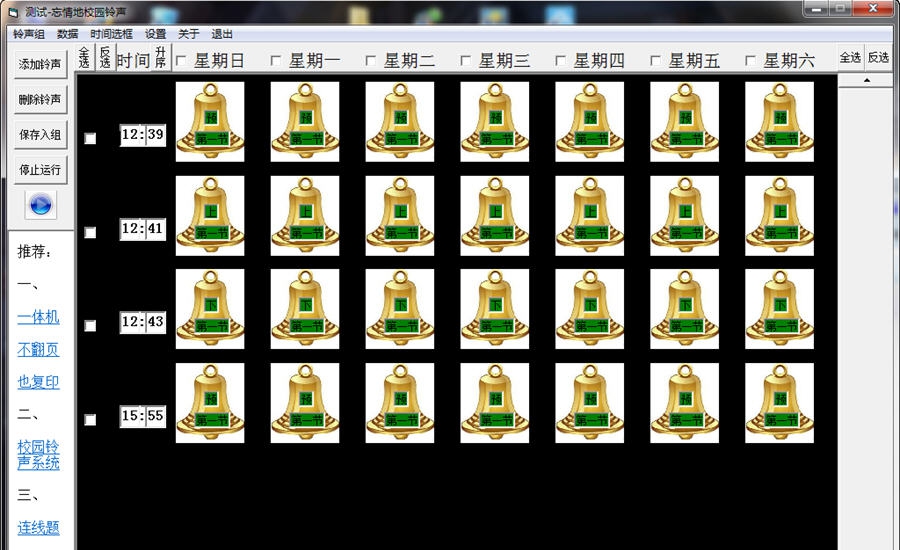Open the 时间选框 menu
The height and width of the screenshot is (550, 900).
[111, 34]
